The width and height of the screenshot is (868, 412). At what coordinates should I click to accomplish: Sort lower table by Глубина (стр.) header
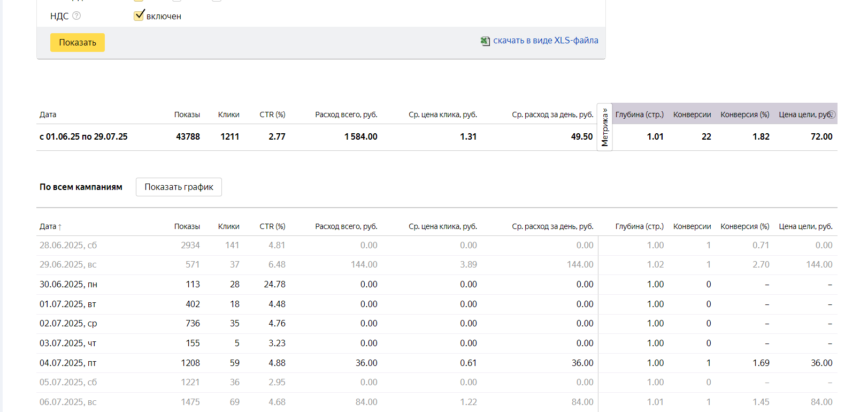639,226
